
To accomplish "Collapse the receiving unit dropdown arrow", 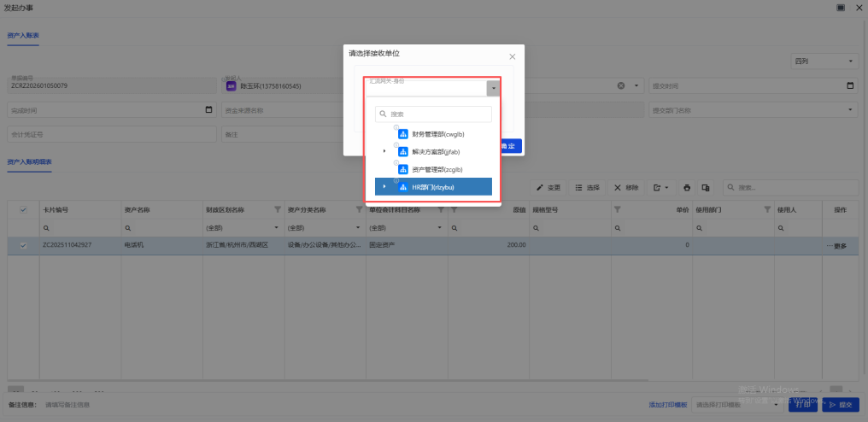I will 493,88.
